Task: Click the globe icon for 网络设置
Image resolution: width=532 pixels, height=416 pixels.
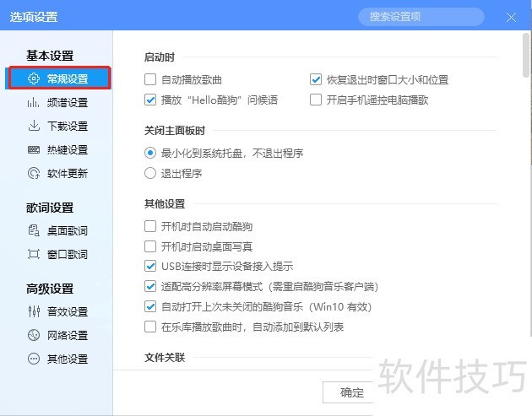Action: pos(34,335)
